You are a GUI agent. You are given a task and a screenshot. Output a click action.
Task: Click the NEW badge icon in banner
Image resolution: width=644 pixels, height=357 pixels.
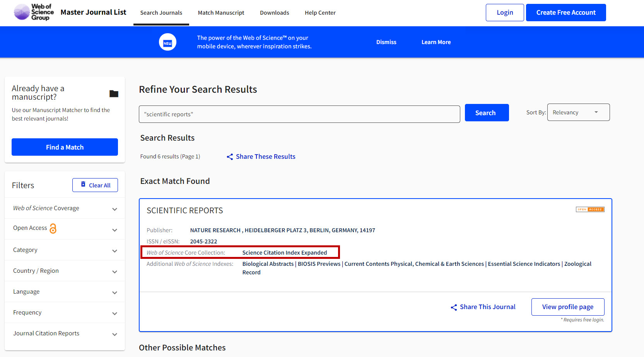[167, 42]
